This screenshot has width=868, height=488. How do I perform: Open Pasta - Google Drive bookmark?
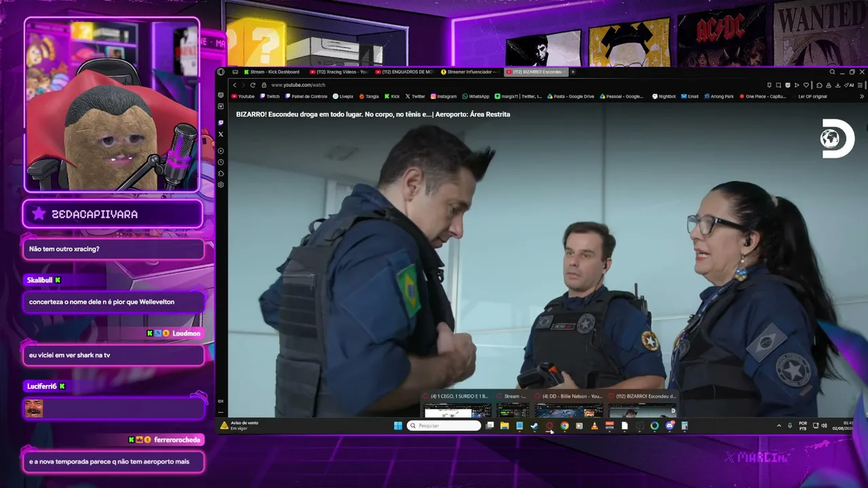coord(571,96)
